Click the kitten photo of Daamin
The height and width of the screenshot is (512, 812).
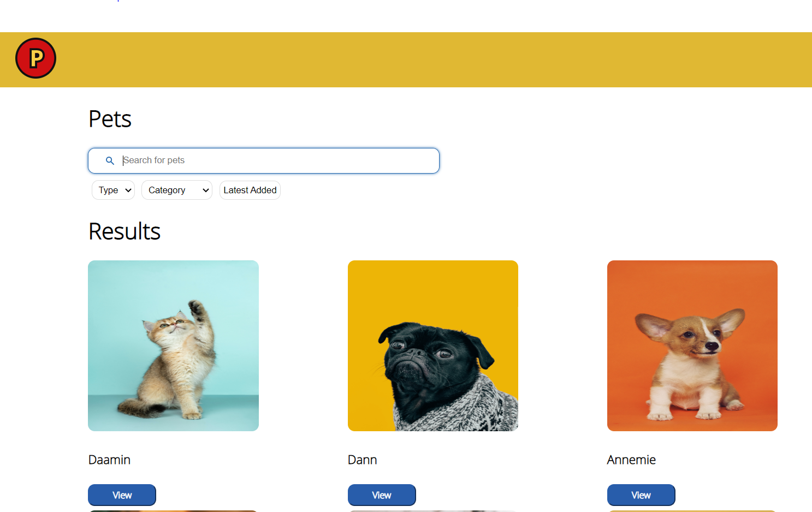coord(173,346)
